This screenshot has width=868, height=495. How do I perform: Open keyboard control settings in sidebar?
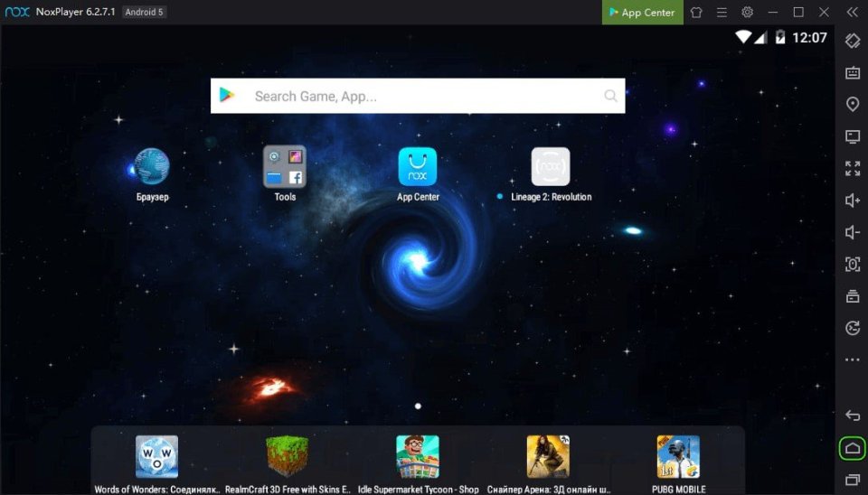pyautogui.click(x=852, y=72)
